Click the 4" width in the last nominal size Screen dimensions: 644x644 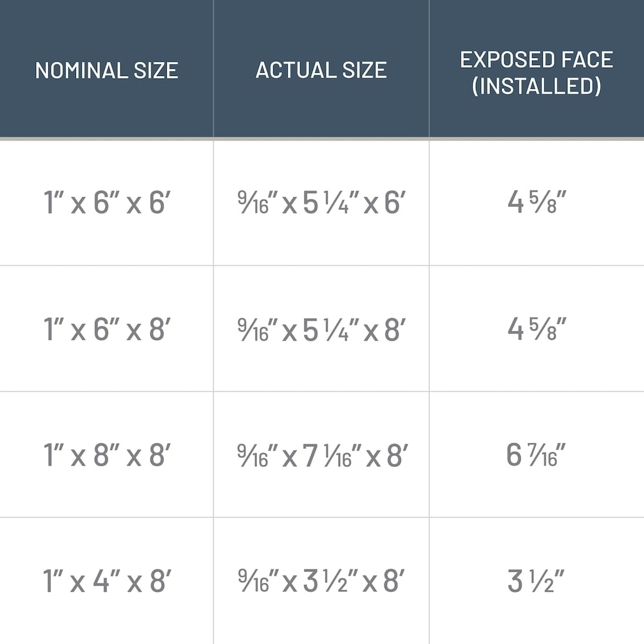click(104, 582)
